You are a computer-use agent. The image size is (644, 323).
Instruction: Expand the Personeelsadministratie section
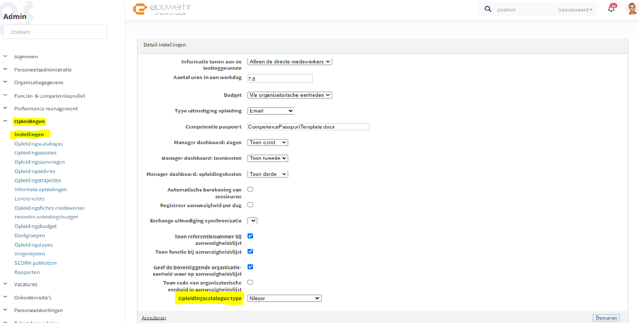pos(43,70)
